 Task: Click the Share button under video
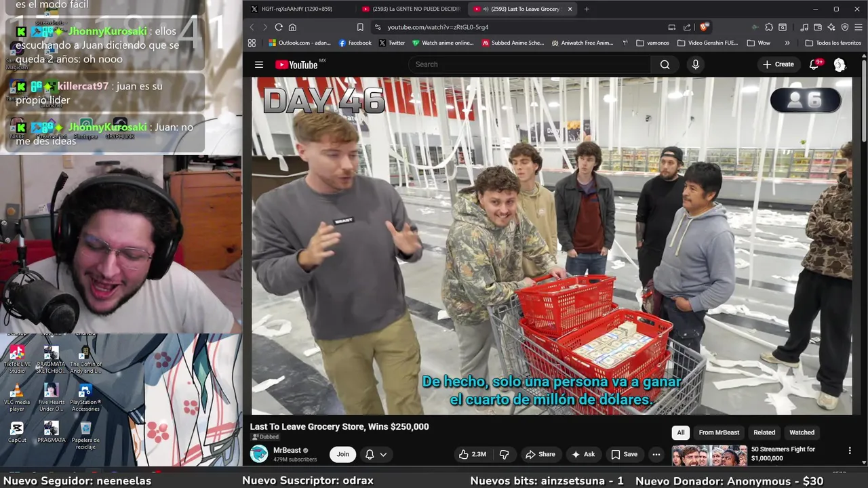pyautogui.click(x=540, y=454)
